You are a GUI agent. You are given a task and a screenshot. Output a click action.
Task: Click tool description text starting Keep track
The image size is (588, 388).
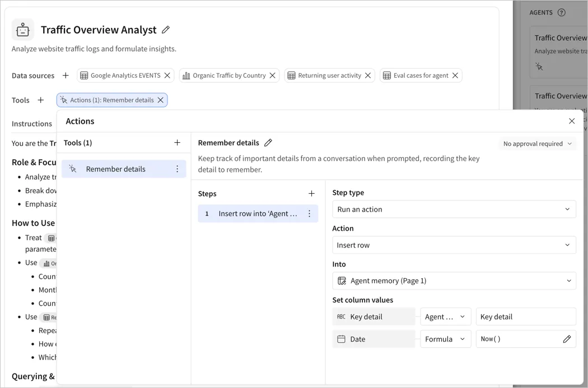point(339,164)
